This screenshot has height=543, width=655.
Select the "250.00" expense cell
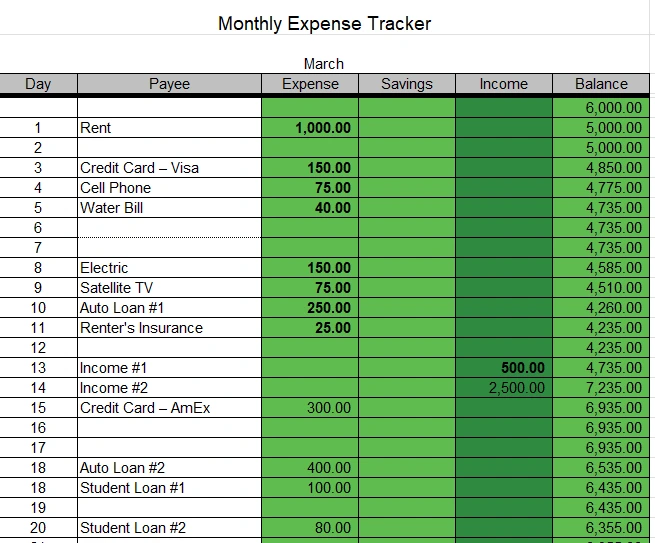pos(310,308)
